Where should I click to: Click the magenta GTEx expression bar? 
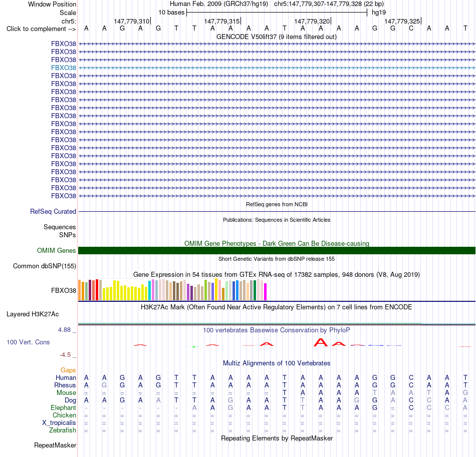pos(266,292)
